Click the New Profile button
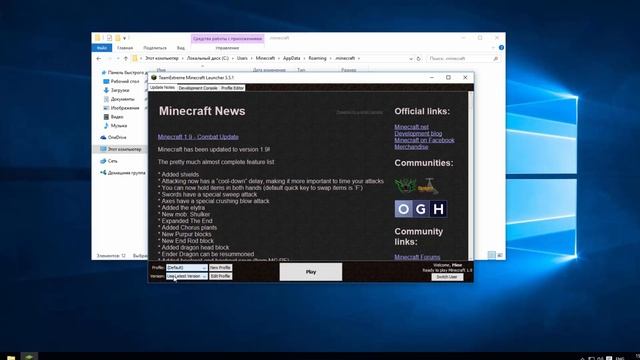The height and width of the screenshot is (360, 640). (220, 268)
